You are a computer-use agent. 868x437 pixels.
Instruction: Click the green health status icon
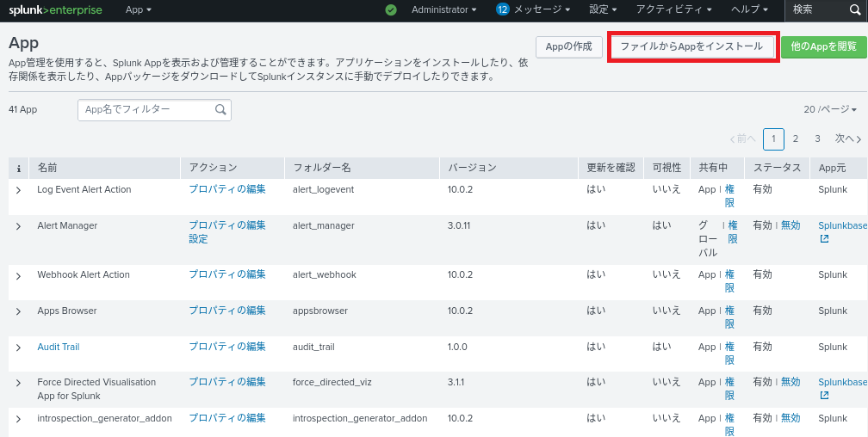pos(391,10)
